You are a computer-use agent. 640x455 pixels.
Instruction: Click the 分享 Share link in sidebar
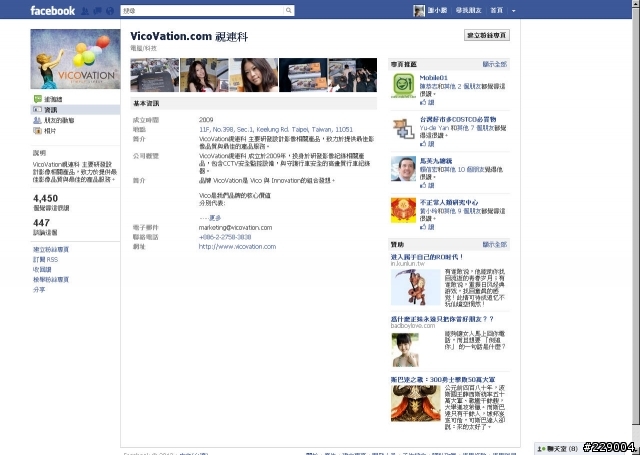tap(39, 289)
